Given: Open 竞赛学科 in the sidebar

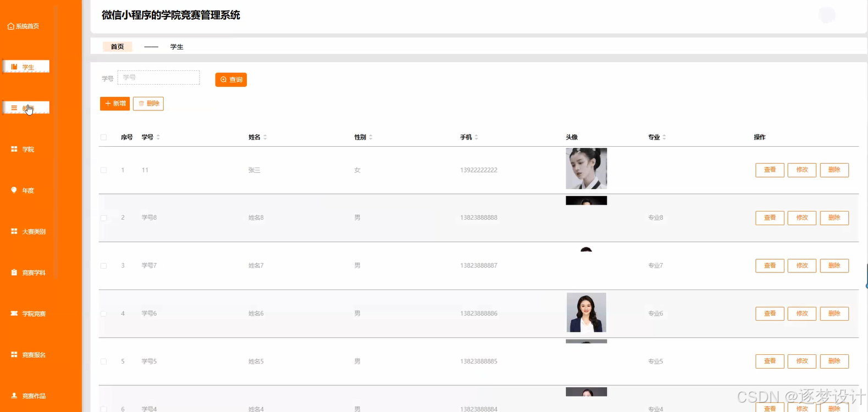Looking at the screenshot, I should point(28,273).
